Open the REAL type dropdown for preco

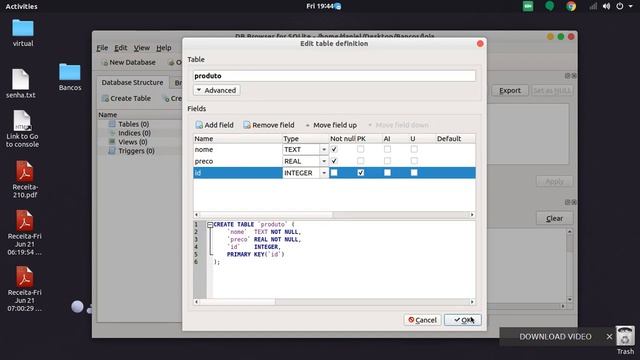[324, 161]
